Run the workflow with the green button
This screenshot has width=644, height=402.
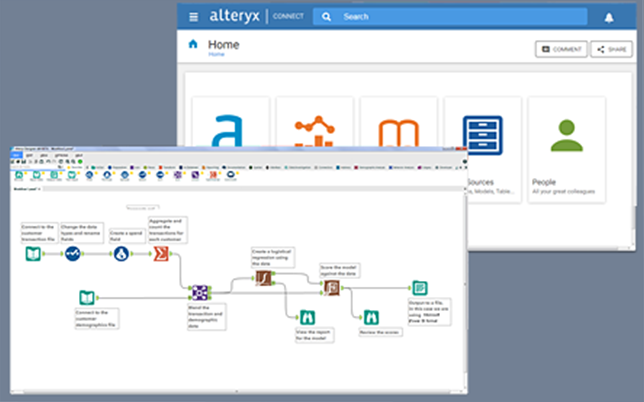point(80,161)
